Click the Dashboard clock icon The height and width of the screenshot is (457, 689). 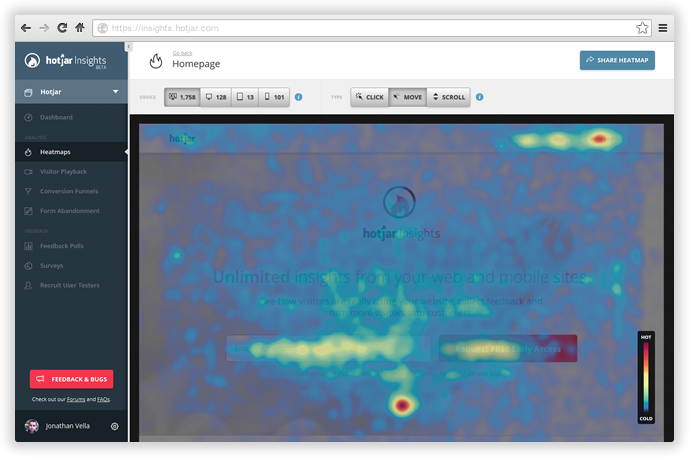(29, 117)
